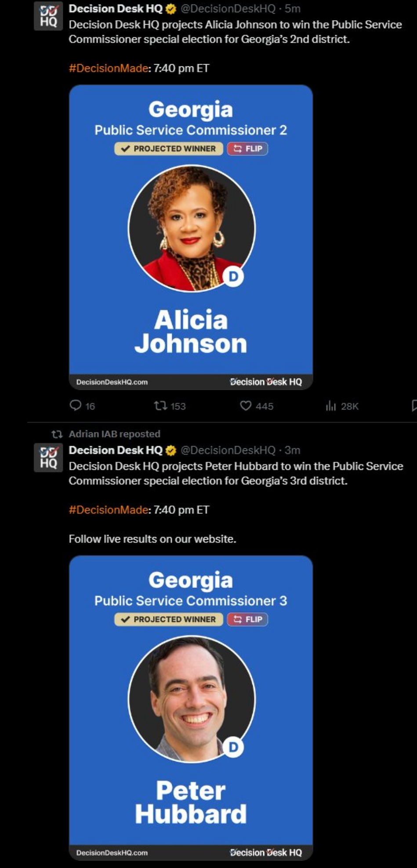Open #DecisionMade hashtag in second tweet
Viewport: 417px width, 868px height.
(108, 510)
